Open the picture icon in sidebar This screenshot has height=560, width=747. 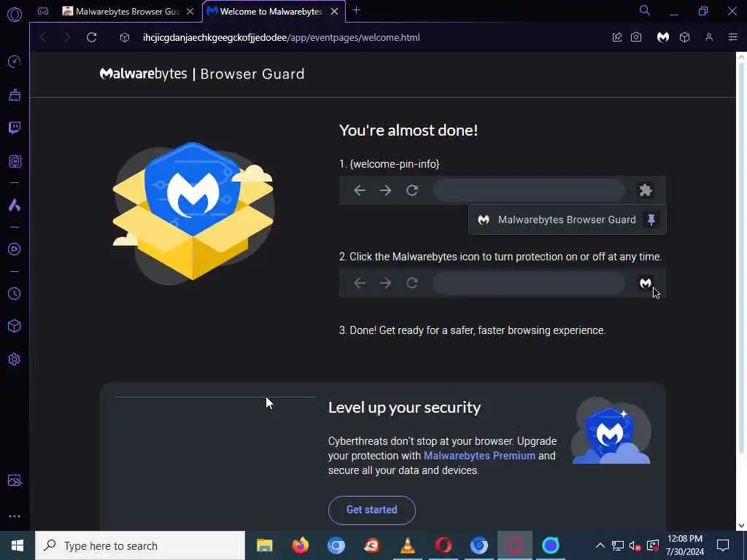pos(15,480)
